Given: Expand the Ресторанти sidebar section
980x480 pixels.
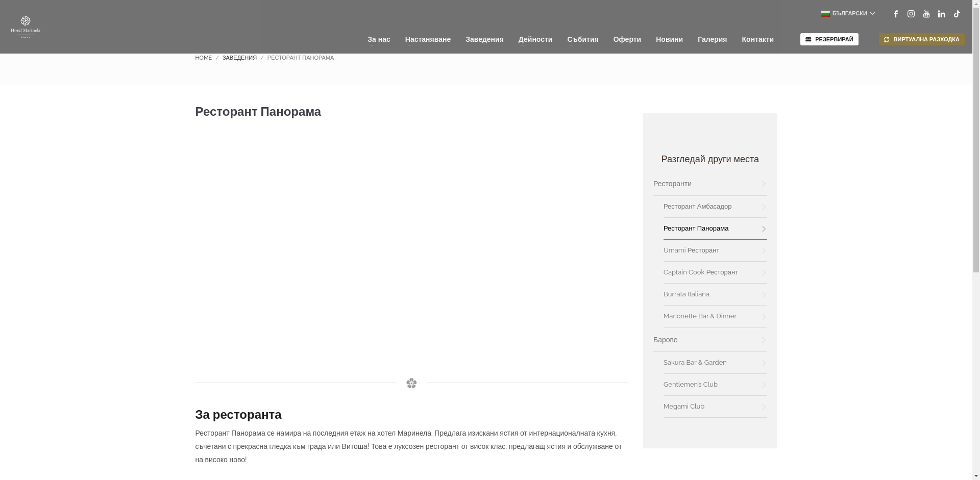Looking at the screenshot, I should tap(709, 184).
